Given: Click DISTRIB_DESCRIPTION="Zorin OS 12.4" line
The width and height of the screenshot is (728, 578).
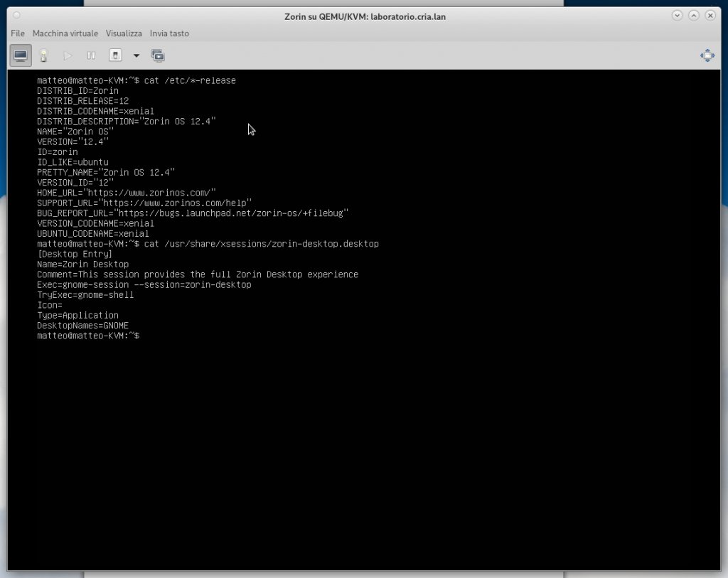Looking at the screenshot, I should [127, 122].
